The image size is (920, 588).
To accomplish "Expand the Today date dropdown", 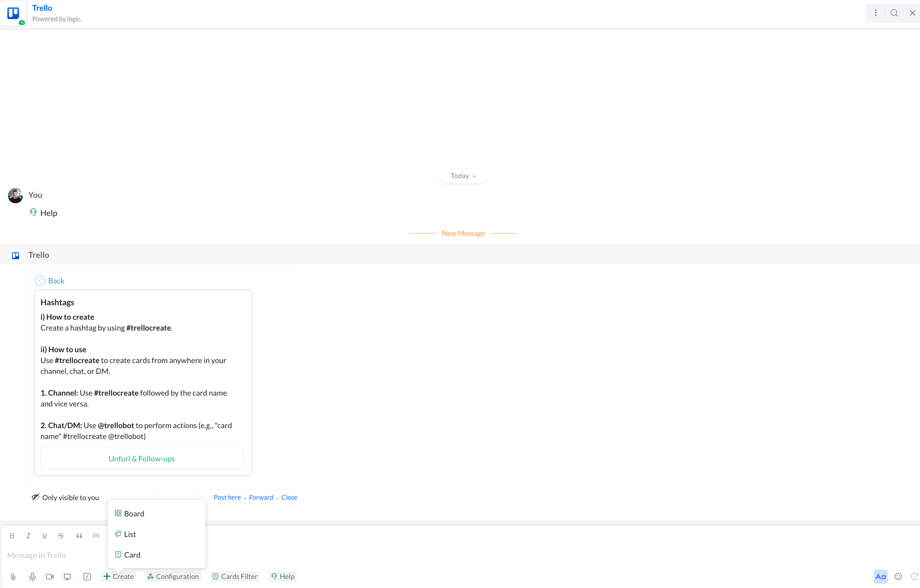I will [x=463, y=176].
